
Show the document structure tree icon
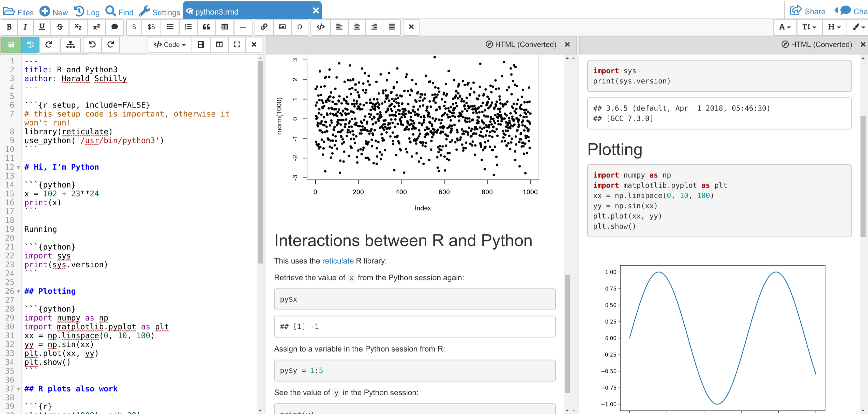click(71, 45)
